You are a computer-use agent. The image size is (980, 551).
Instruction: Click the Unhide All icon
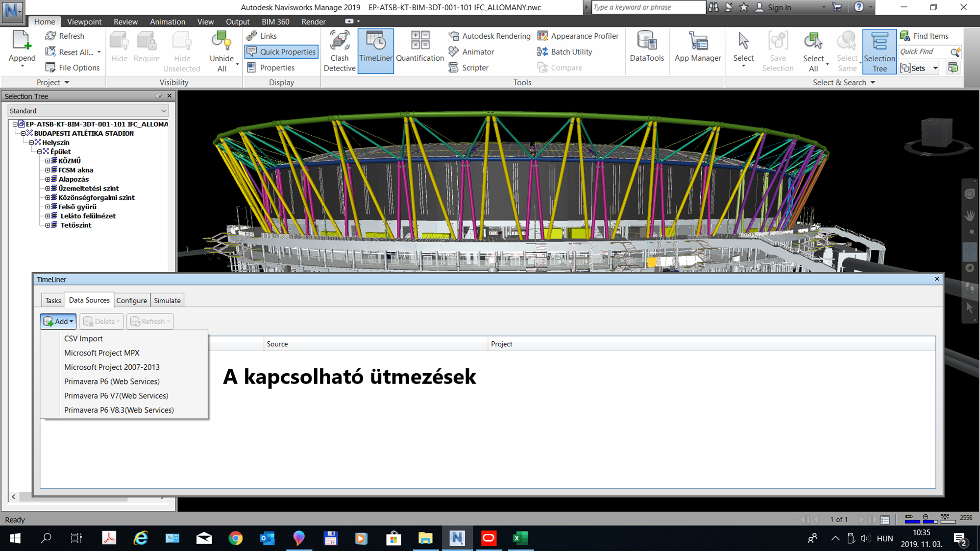click(x=221, y=41)
